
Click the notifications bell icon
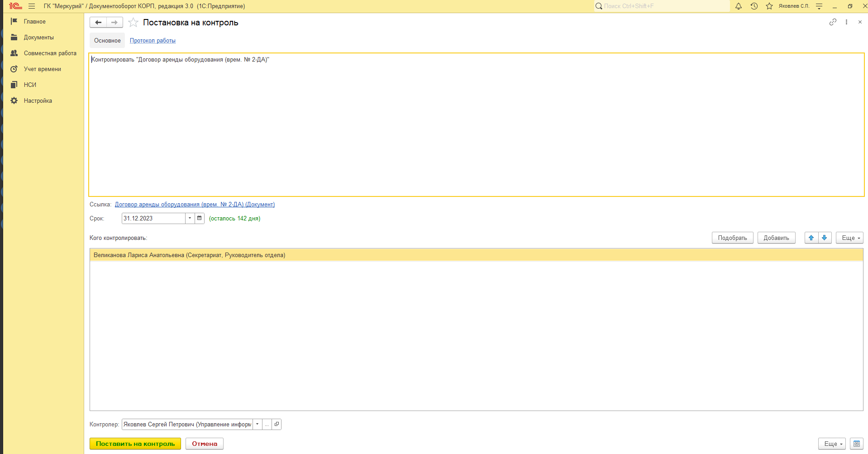739,6
